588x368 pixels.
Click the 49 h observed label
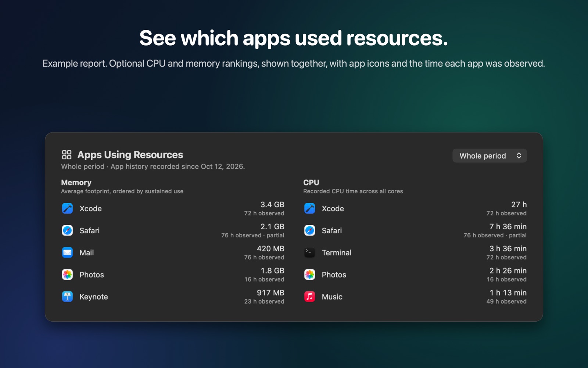(506, 301)
